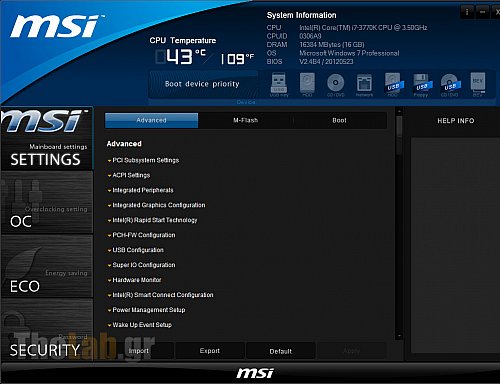Viewport: 500px width, 384px height.
Task: Expand Integrated Graphics Configuration
Action: click(x=156, y=205)
